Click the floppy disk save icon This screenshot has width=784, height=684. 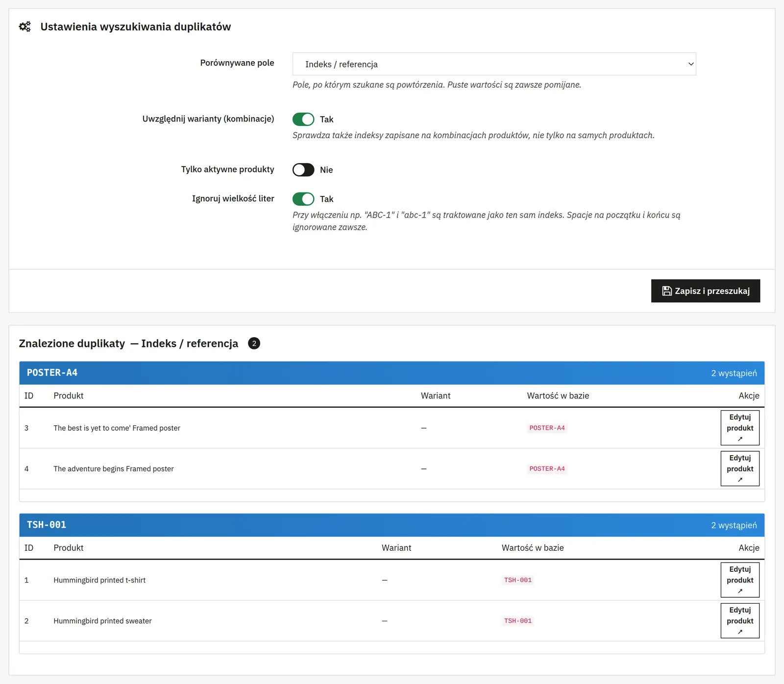tap(667, 291)
